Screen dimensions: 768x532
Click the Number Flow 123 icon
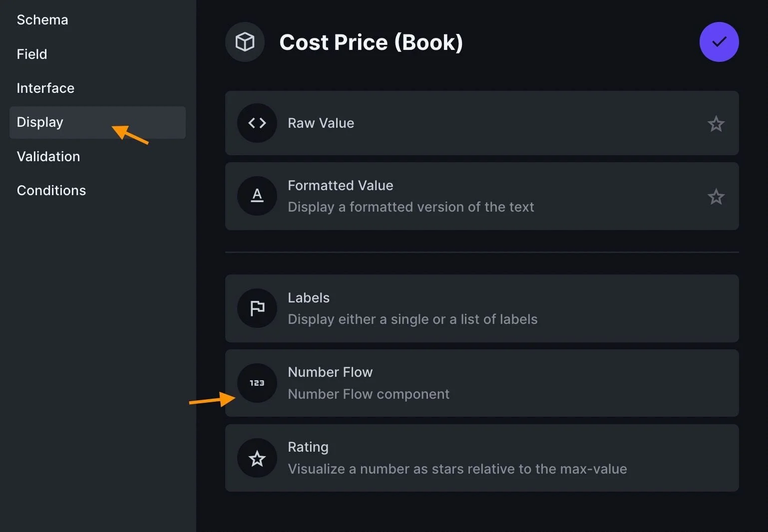point(257,383)
